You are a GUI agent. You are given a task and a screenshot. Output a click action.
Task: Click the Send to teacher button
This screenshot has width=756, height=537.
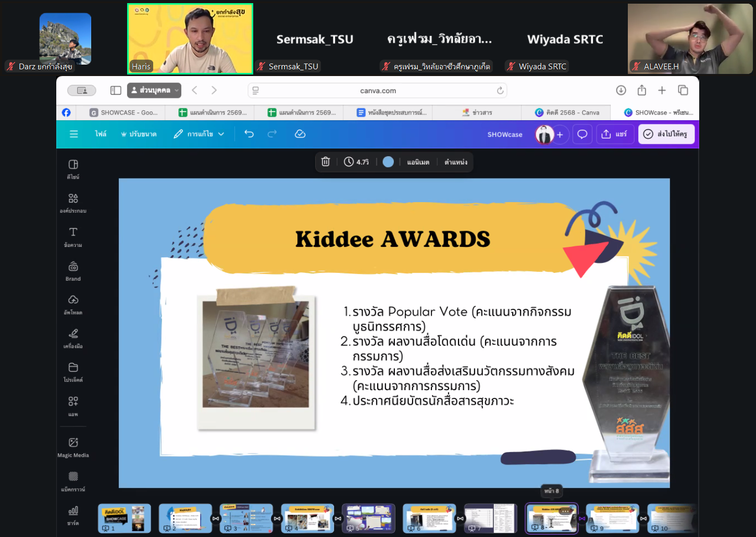click(666, 134)
